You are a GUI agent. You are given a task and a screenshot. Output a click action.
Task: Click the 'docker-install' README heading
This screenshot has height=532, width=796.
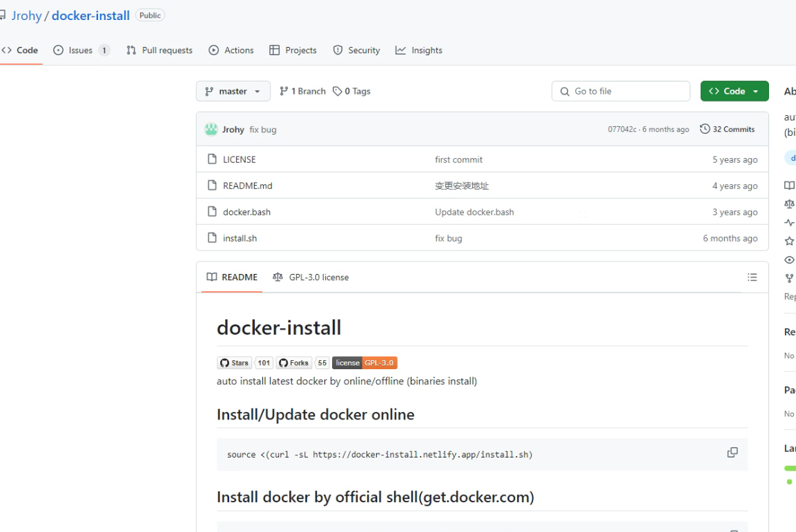pyautogui.click(x=279, y=328)
